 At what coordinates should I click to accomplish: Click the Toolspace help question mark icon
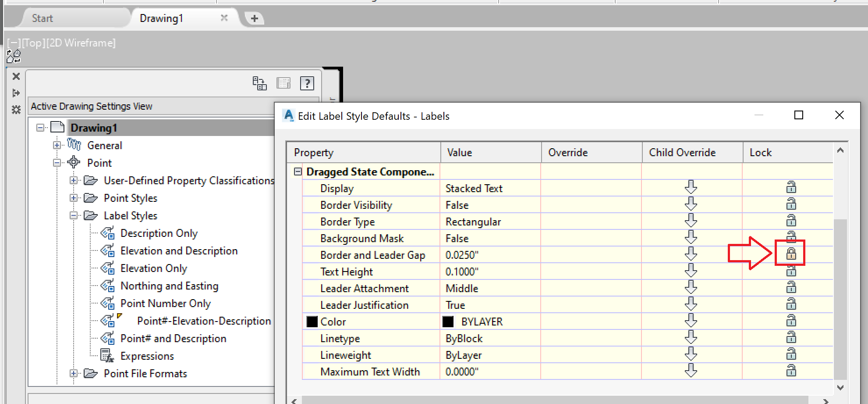point(307,83)
